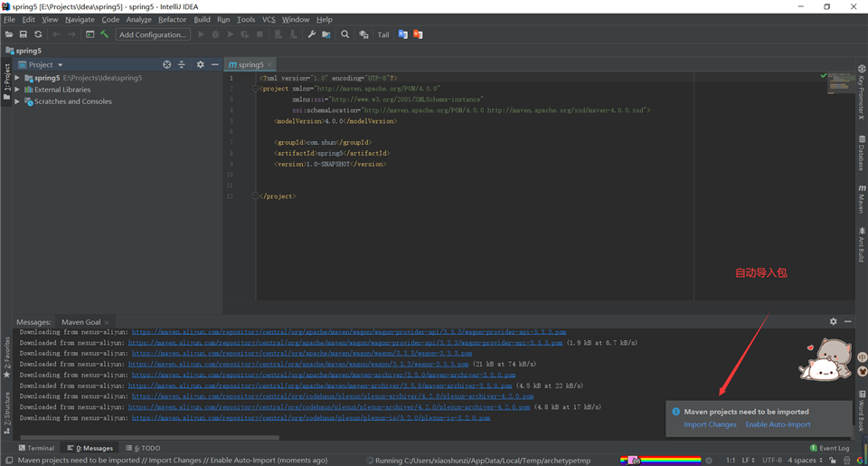Image resolution: width=868 pixels, height=466 pixels.
Task: Open the VCS menu
Action: coord(269,19)
